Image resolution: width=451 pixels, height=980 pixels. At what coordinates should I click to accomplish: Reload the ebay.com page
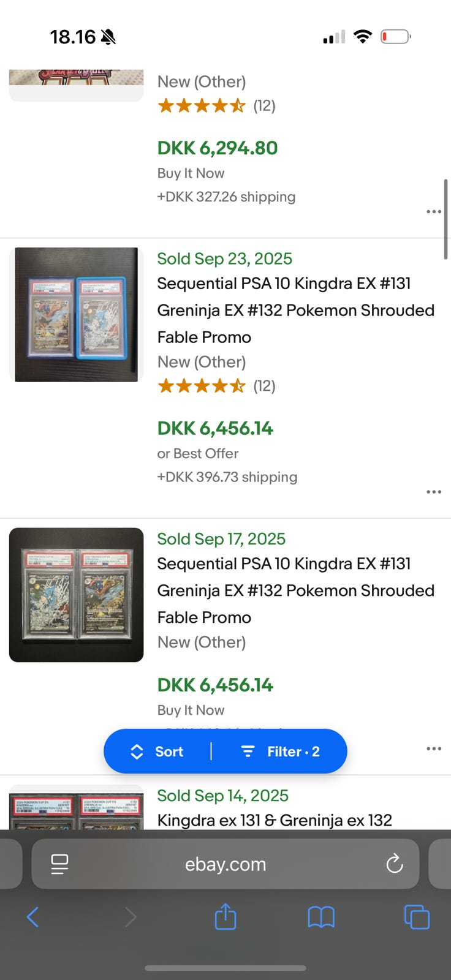(395, 864)
